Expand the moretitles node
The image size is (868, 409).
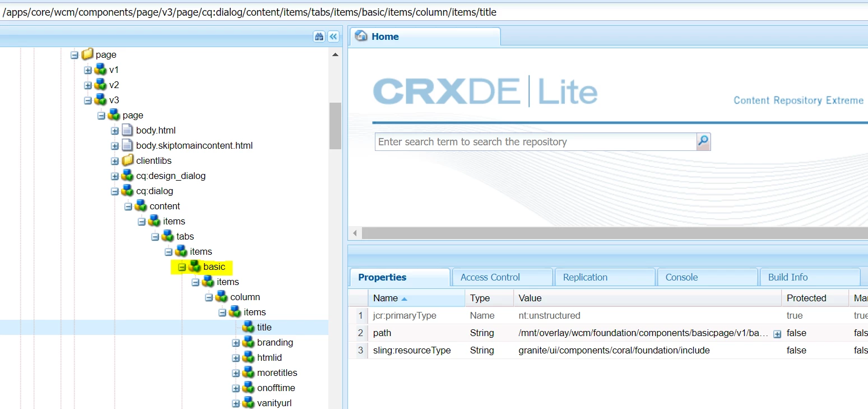point(235,373)
